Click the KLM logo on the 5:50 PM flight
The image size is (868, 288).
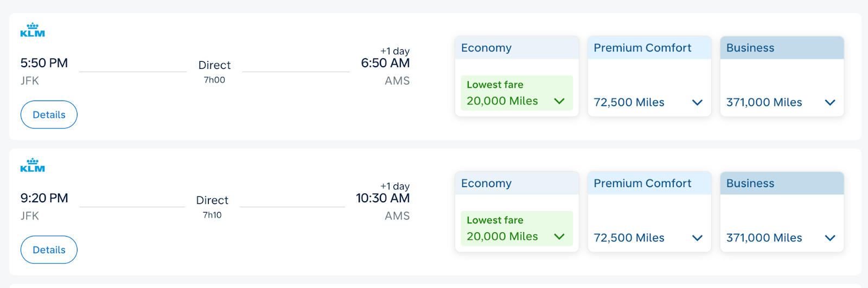(33, 30)
